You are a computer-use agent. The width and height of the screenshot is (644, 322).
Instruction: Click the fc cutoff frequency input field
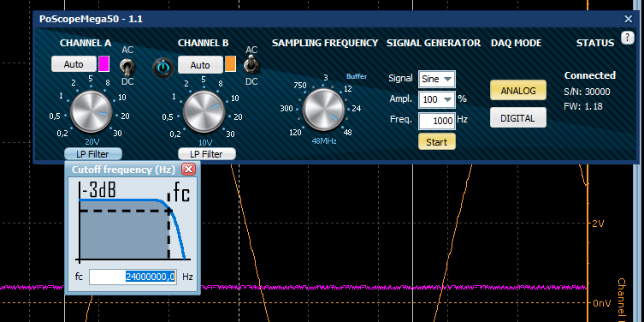click(133, 277)
